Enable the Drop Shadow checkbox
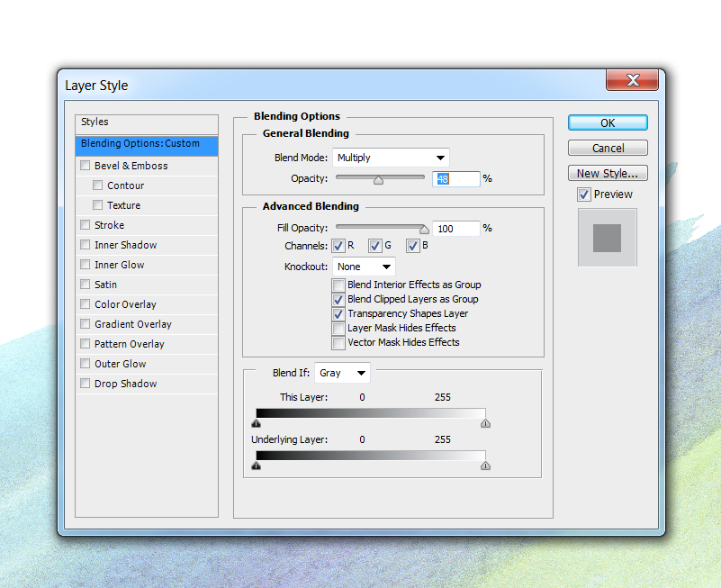This screenshot has width=721, height=588. (x=86, y=383)
